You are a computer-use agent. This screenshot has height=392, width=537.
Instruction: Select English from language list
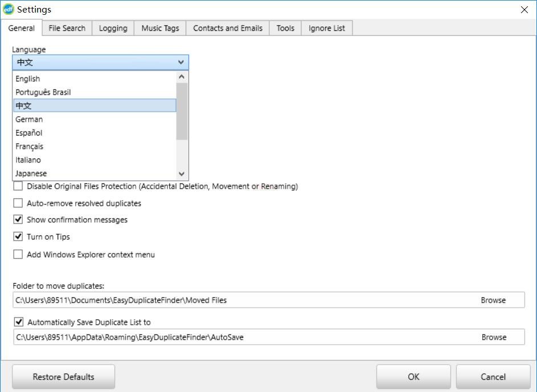(x=28, y=79)
